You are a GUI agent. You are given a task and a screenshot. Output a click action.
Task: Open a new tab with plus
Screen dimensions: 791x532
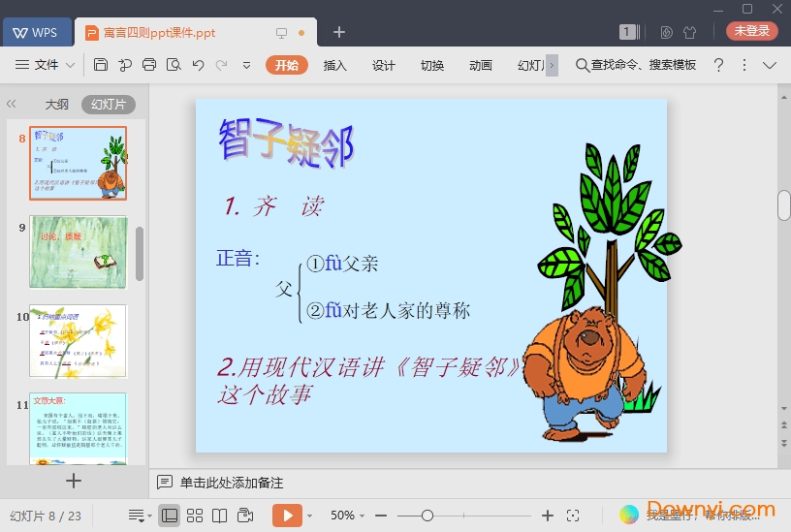pos(339,32)
